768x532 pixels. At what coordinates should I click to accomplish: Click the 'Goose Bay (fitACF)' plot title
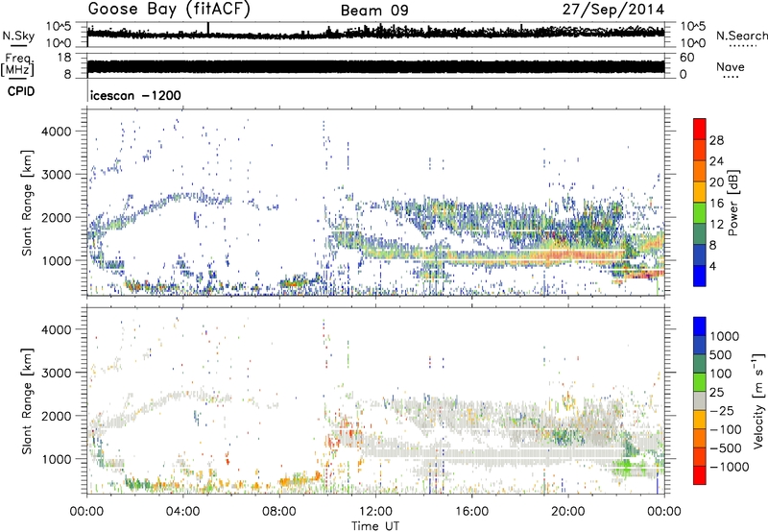pyautogui.click(x=169, y=10)
